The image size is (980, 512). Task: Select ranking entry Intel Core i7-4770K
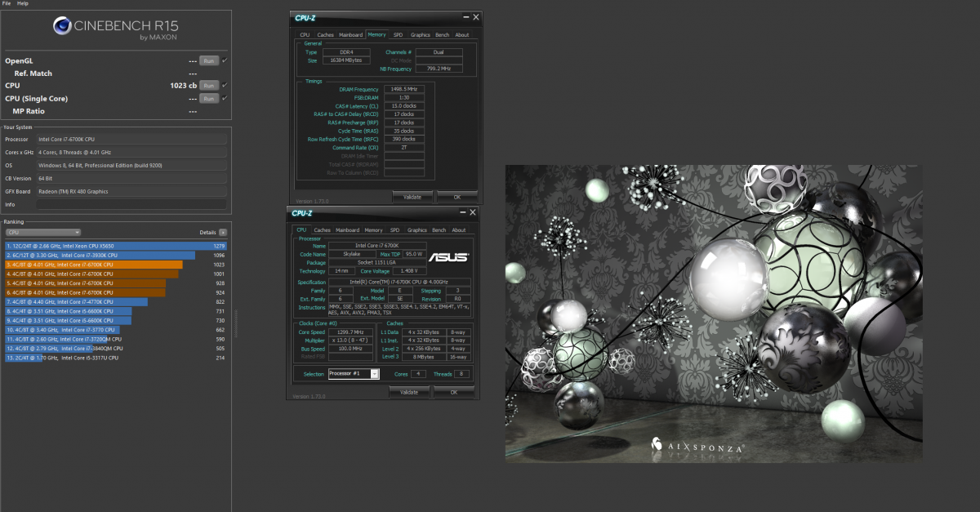point(115,302)
